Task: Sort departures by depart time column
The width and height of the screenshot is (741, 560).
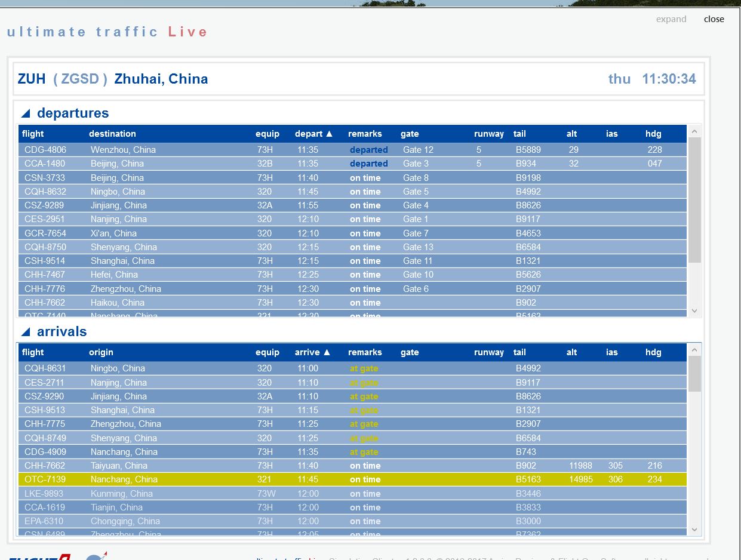Action: pyautogui.click(x=313, y=134)
